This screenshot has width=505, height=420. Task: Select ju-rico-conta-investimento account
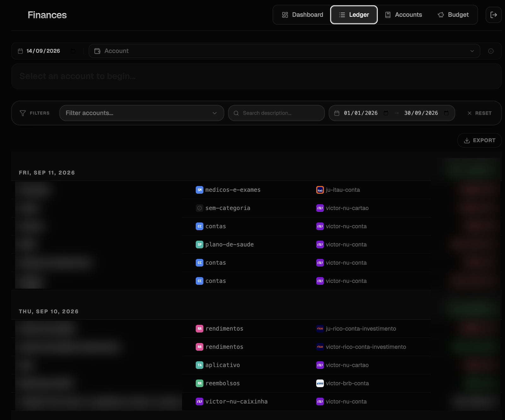361,329
